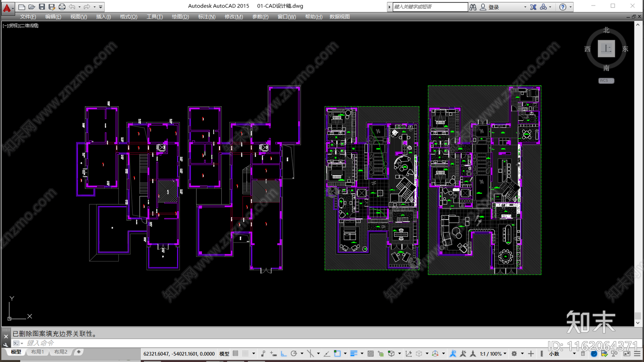Image resolution: width=644 pixels, height=362 pixels.
Task: Open the 文件(F) menu
Action: tap(28, 16)
